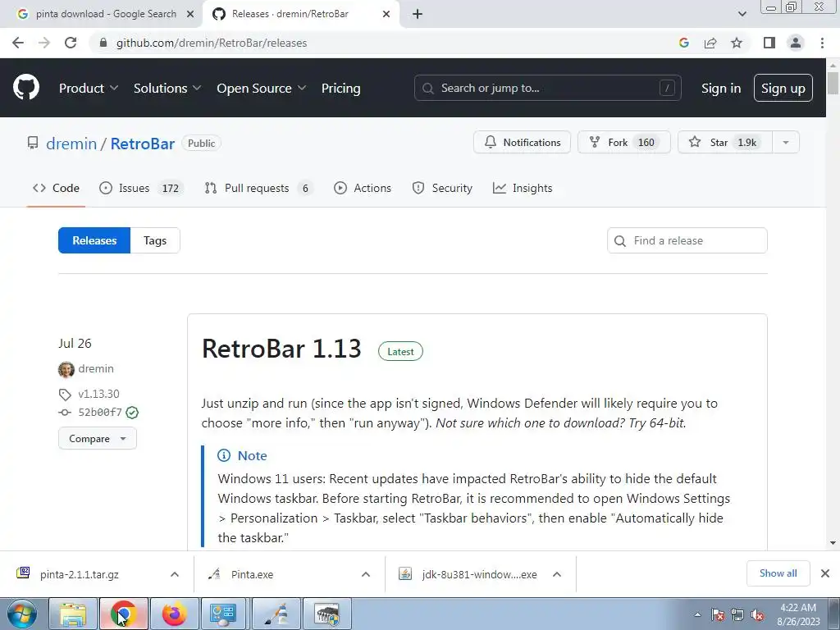Image resolution: width=840 pixels, height=630 pixels.
Task: Open a new browser tab
Action: pyautogui.click(x=418, y=14)
